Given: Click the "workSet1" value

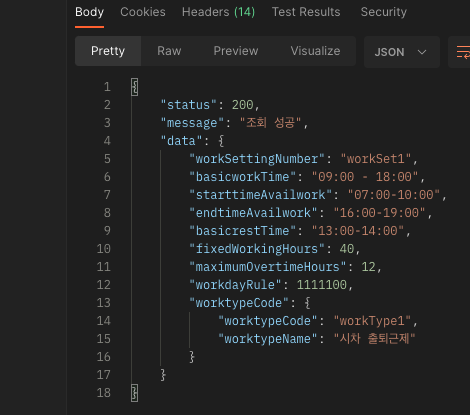Looking at the screenshot, I should click(x=376, y=159).
